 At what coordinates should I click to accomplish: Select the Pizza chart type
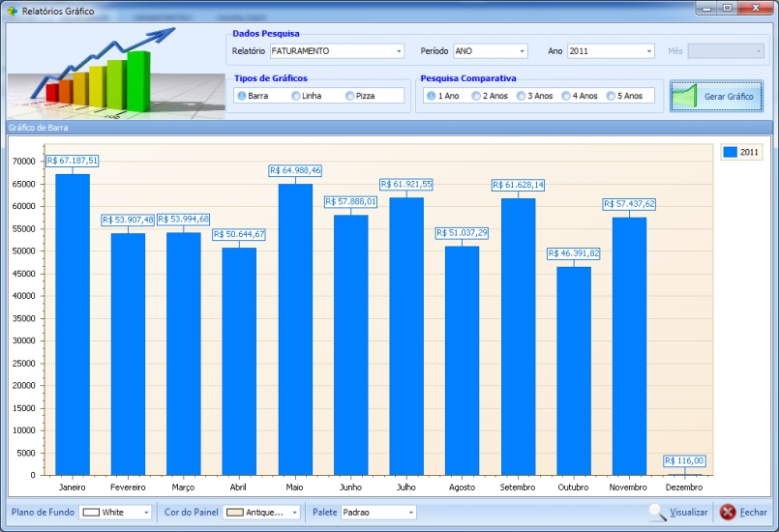tap(350, 96)
